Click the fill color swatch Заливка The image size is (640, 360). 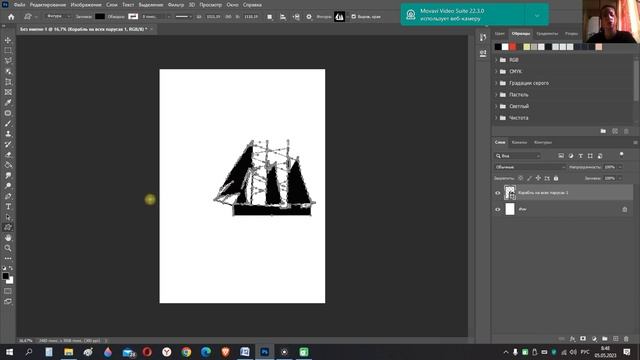point(100,17)
